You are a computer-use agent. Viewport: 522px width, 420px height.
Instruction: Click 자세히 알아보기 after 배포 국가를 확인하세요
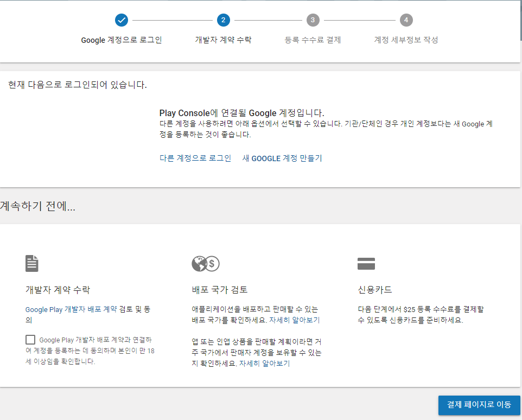coord(294,320)
